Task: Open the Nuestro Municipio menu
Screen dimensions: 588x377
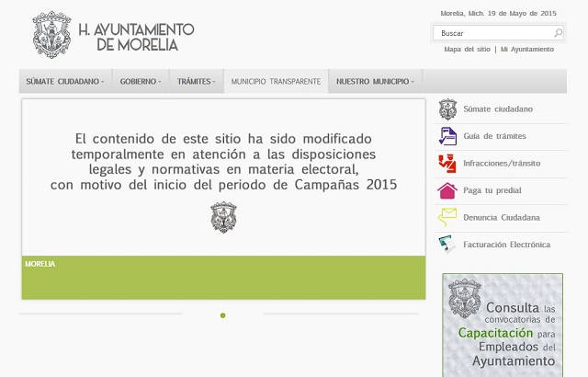Action: (376, 82)
